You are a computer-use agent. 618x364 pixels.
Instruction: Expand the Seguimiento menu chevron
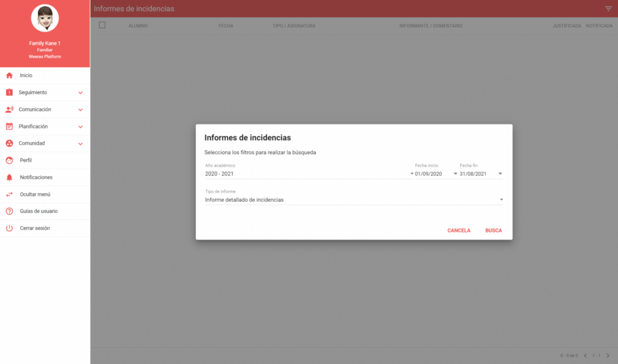tap(80, 93)
